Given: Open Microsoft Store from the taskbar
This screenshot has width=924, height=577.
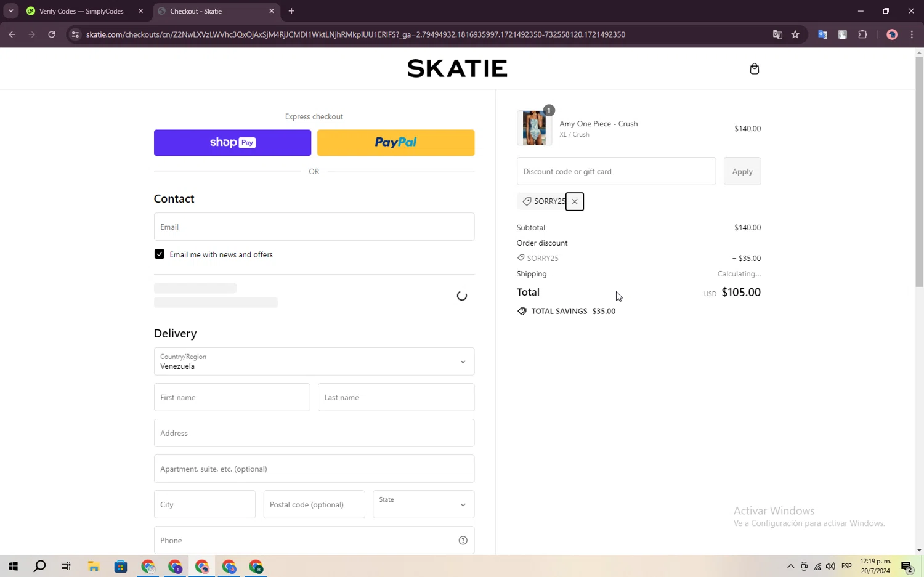Looking at the screenshot, I should (x=121, y=567).
